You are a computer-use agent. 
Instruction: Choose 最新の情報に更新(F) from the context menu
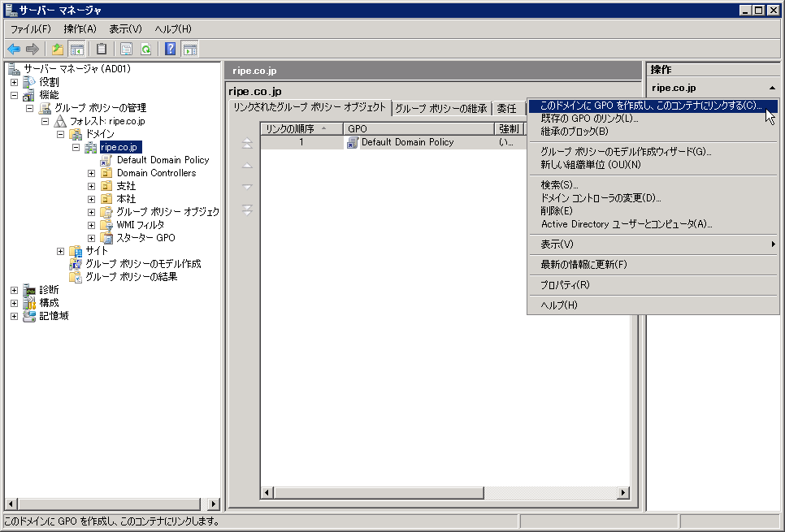point(653,264)
